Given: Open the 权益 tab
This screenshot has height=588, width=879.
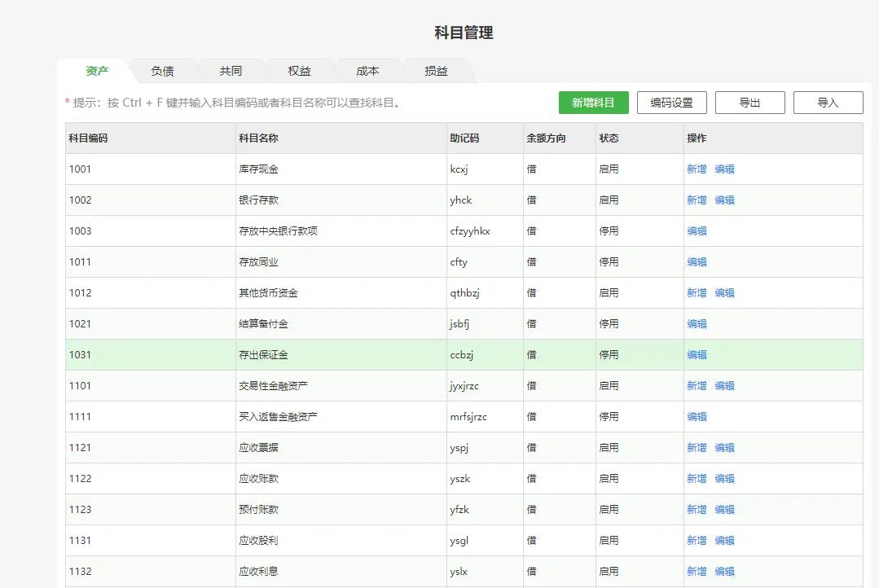Looking at the screenshot, I should click(x=299, y=71).
